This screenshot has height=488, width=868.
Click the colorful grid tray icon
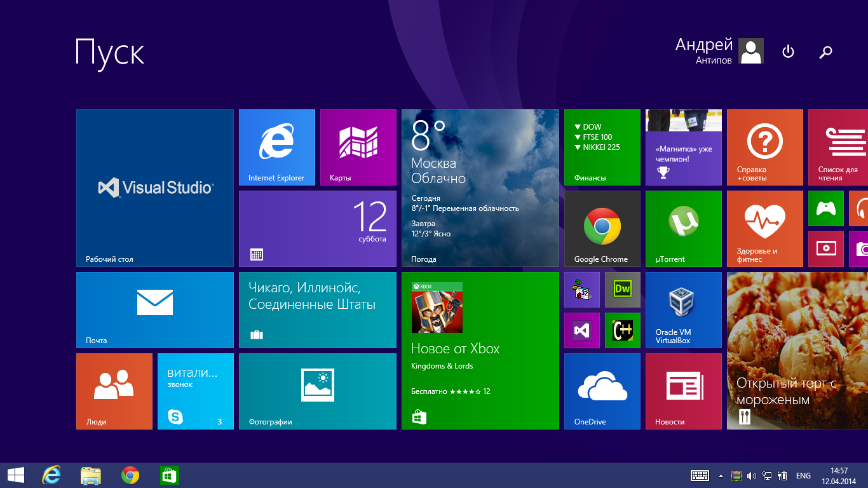(736, 475)
